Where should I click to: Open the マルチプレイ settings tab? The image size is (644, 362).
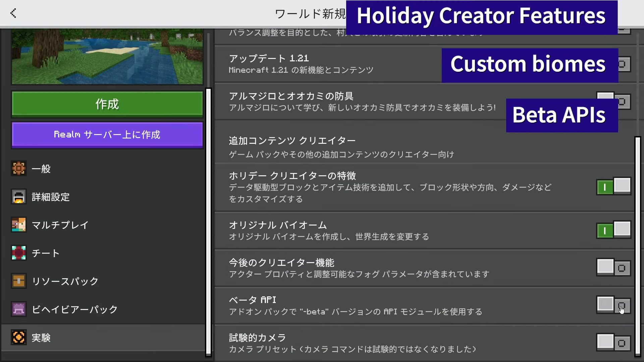60,225
